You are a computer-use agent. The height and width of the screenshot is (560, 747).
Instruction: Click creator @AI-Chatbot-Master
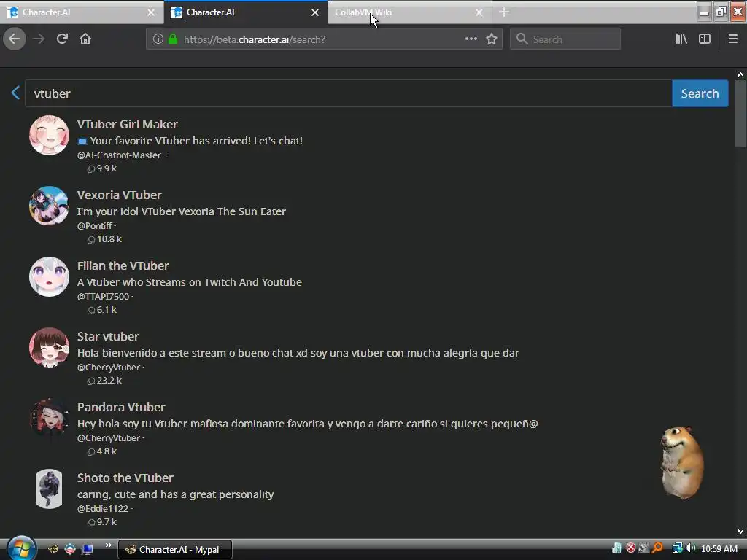pyautogui.click(x=119, y=155)
